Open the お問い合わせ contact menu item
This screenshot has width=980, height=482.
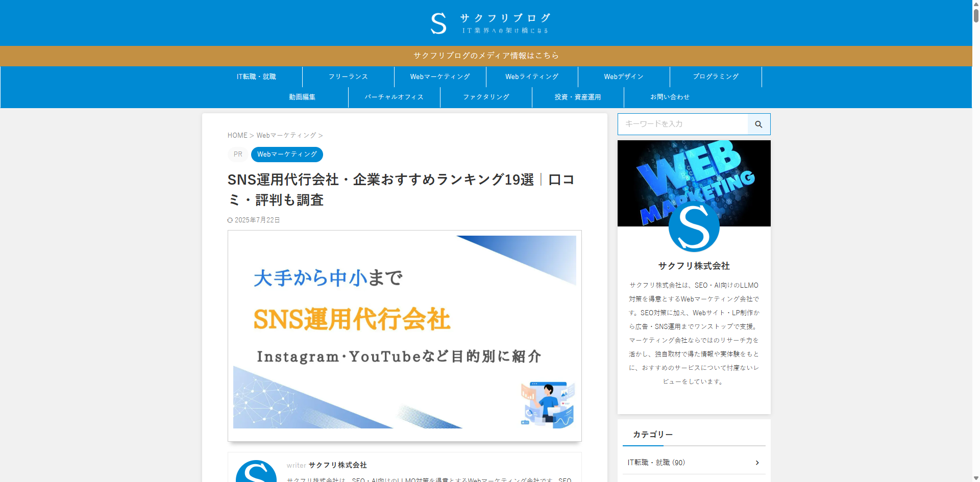pyautogui.click(x=670, y=97)
